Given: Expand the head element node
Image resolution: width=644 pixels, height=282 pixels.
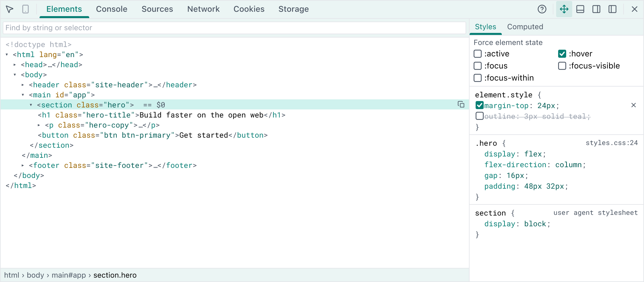Looking at the screenshot, I should pos(15,64).
